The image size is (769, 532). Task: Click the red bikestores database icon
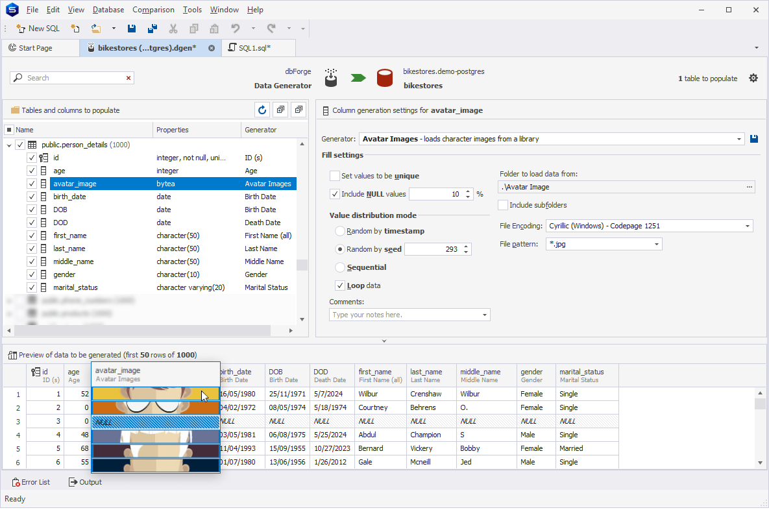tap(385, 78)
